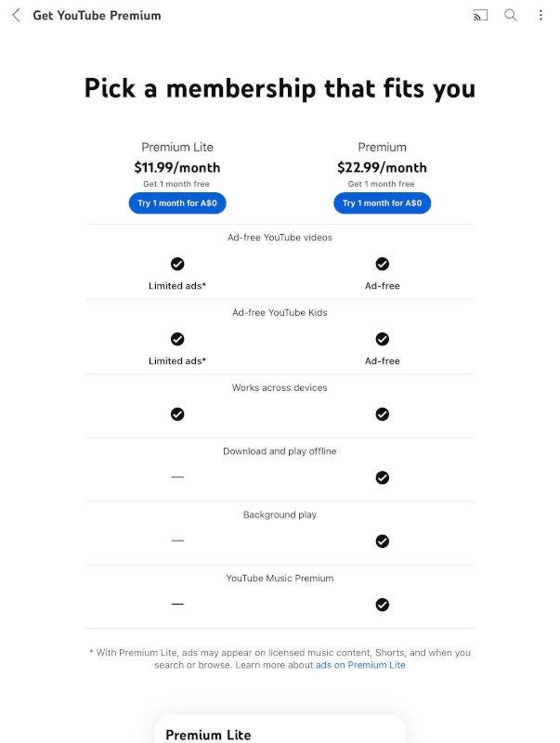Screen dimensions: 560x743
Task: Open search with the magnifier icon
Action: (511, 15)
